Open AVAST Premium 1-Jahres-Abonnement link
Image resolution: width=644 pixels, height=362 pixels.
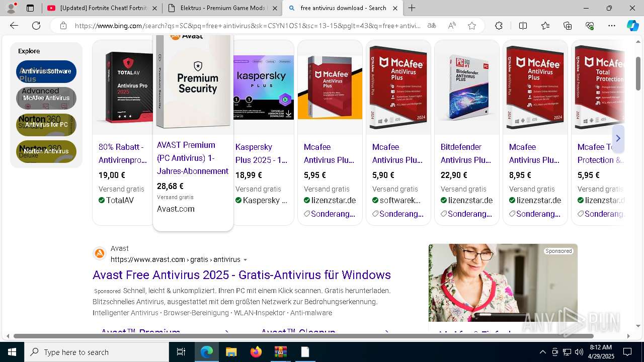coord(193,158)
